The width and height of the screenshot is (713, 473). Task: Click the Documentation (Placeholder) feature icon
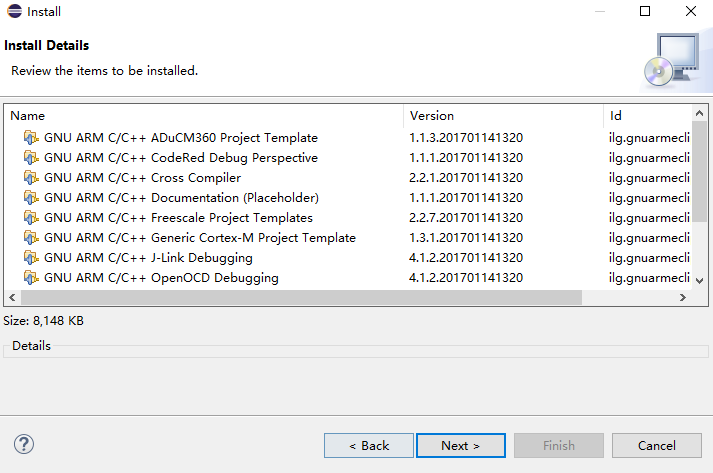(31, 197)
